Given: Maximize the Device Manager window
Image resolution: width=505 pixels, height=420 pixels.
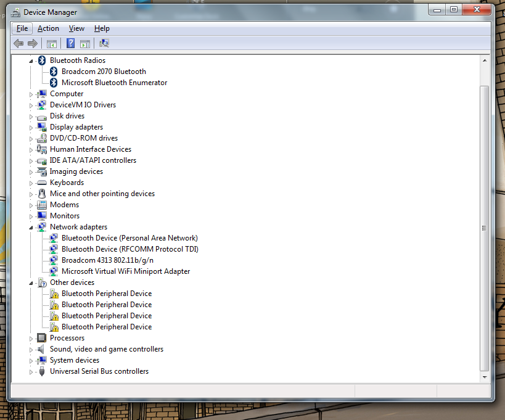Looking at the screenshot, I should coord(454,10).
